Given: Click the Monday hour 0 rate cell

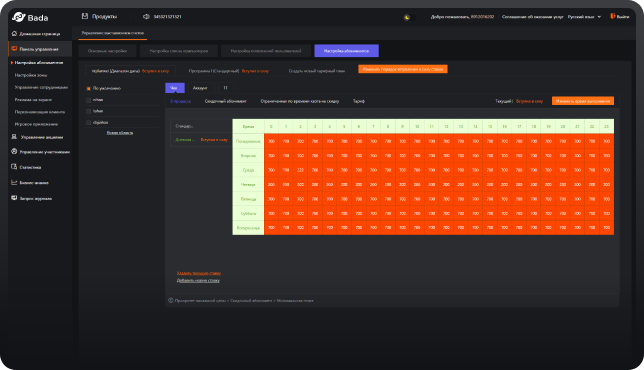Looking at the screenshot, I should click(271, 141).
